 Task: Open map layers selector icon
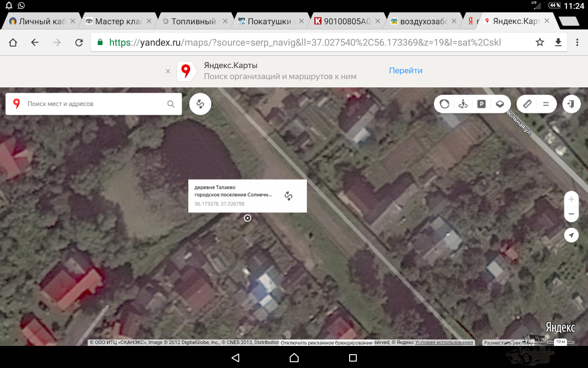point(500,104)
